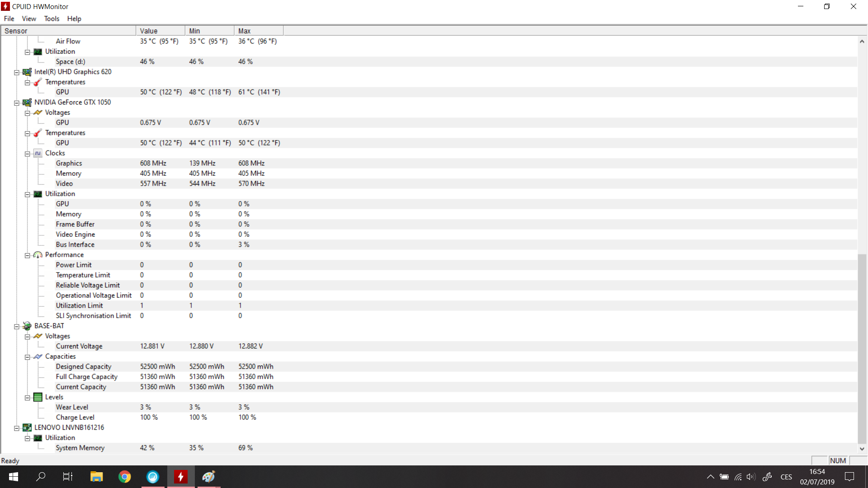Click the Performance gauge icon
Screen dimensions: 868x488
click(x=38, y=255)
